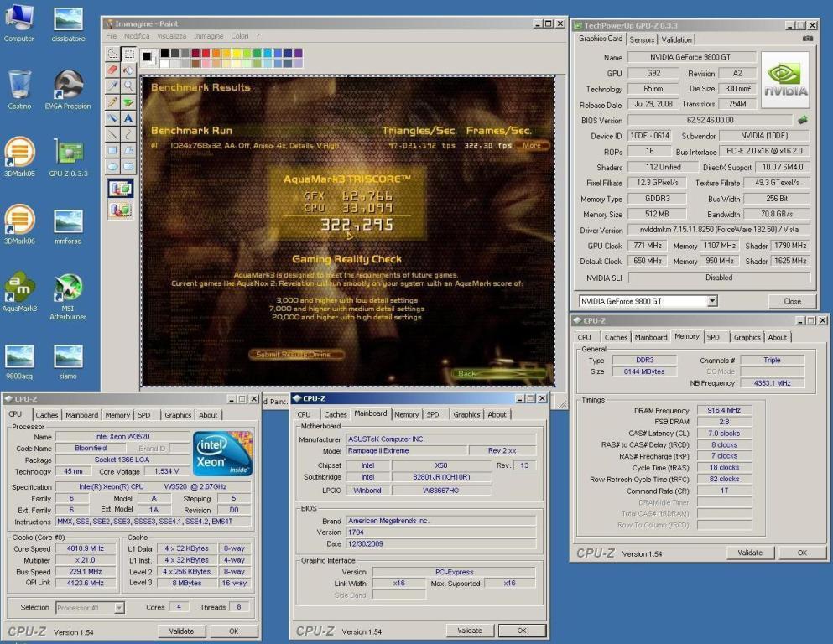Open the Modifica menu in Paint

[x=137, y=36]
